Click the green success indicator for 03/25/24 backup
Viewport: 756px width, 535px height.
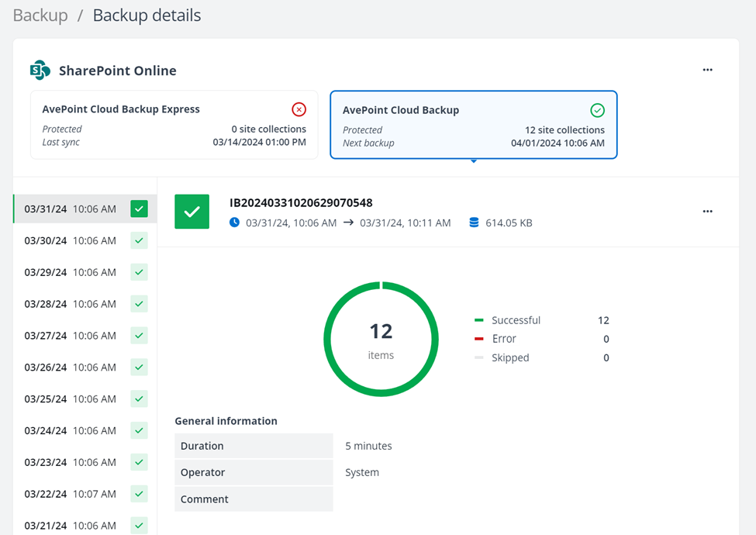[x=139, y=399]
